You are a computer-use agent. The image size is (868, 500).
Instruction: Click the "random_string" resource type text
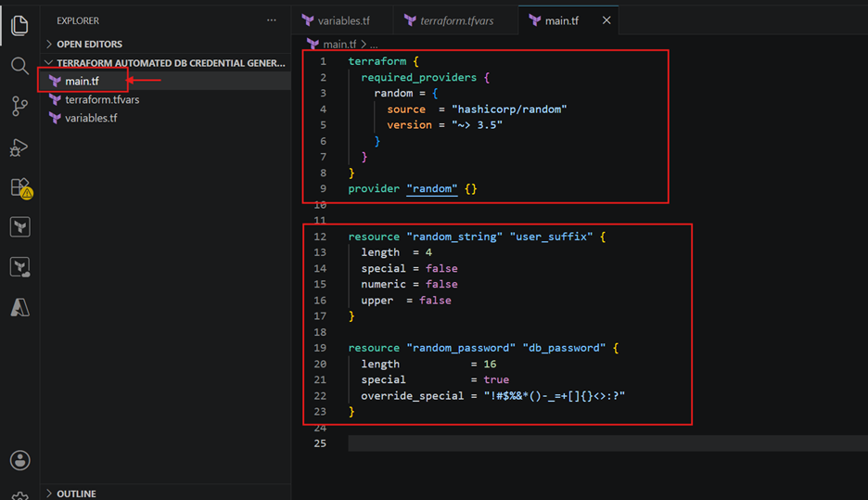coord(454,237)
